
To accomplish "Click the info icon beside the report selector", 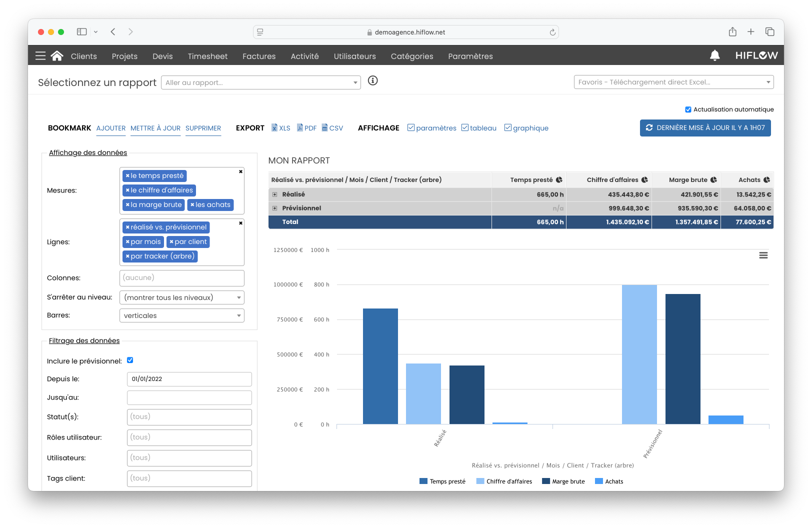I will pyautogui.click(x=372, y=80).
